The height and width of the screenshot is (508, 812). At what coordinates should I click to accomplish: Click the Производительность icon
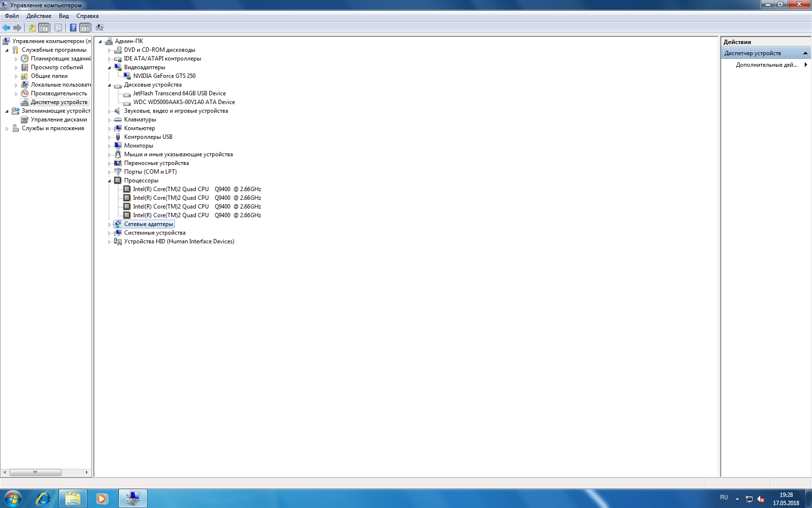25,93
